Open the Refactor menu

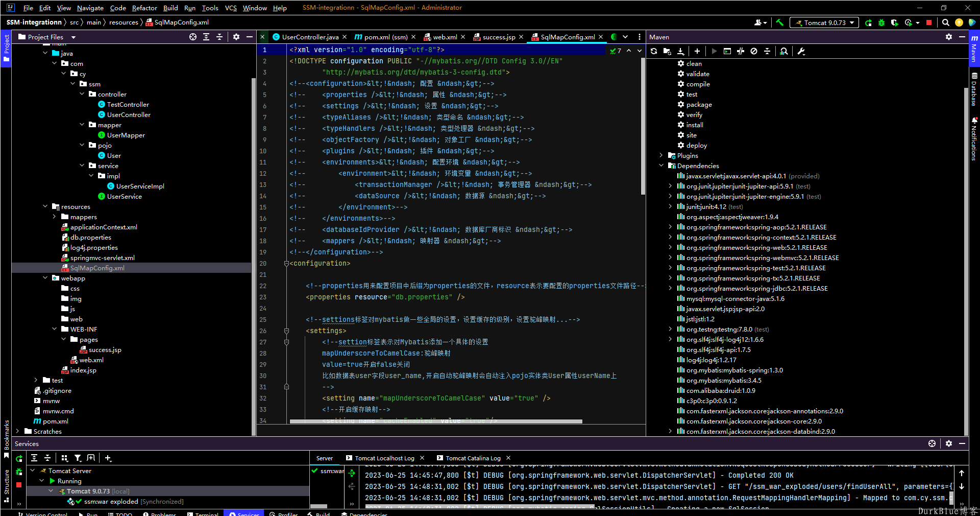click(144, 8)
